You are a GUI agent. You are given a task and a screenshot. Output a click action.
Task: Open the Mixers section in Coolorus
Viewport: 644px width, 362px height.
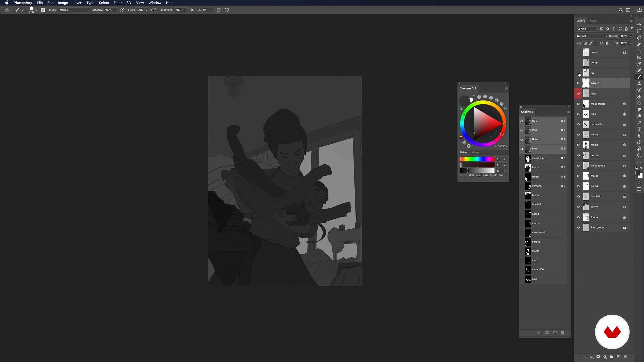click(x=475, y=152)
